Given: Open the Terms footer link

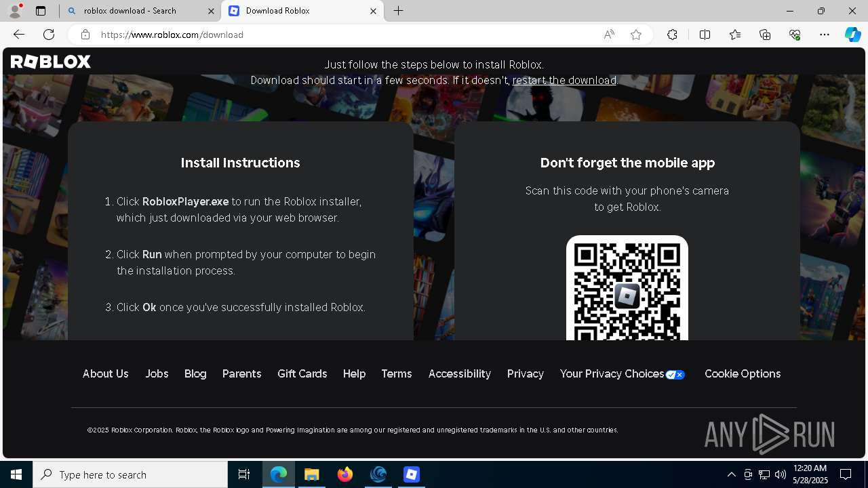Looking at the screenshot, I should coord(397,373).
